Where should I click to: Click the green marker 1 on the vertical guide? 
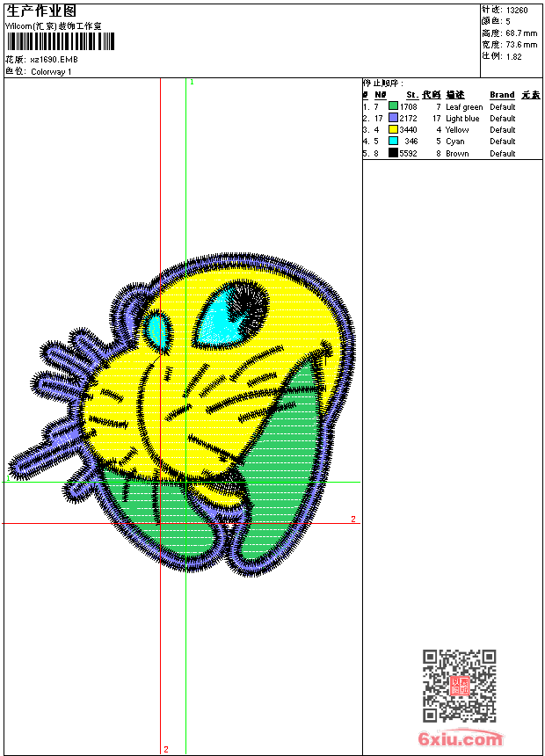192,83
